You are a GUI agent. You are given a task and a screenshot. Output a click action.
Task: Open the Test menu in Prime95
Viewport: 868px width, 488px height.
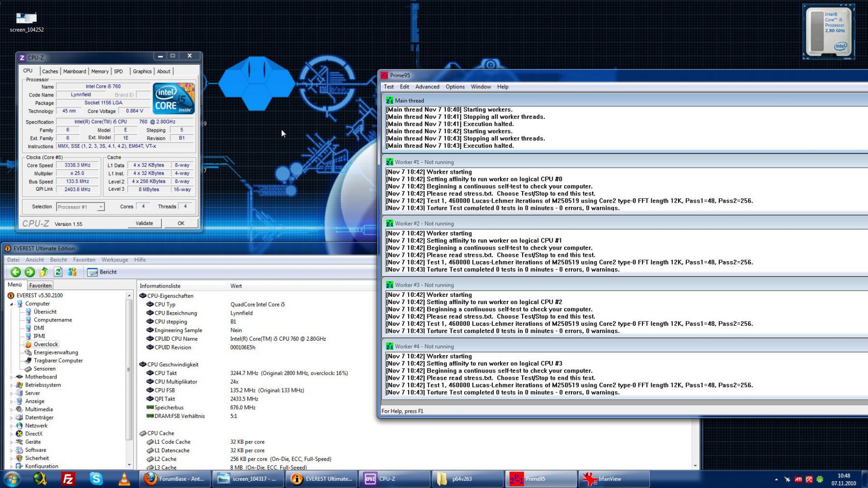pyautogui.click(x=389, y=87)
